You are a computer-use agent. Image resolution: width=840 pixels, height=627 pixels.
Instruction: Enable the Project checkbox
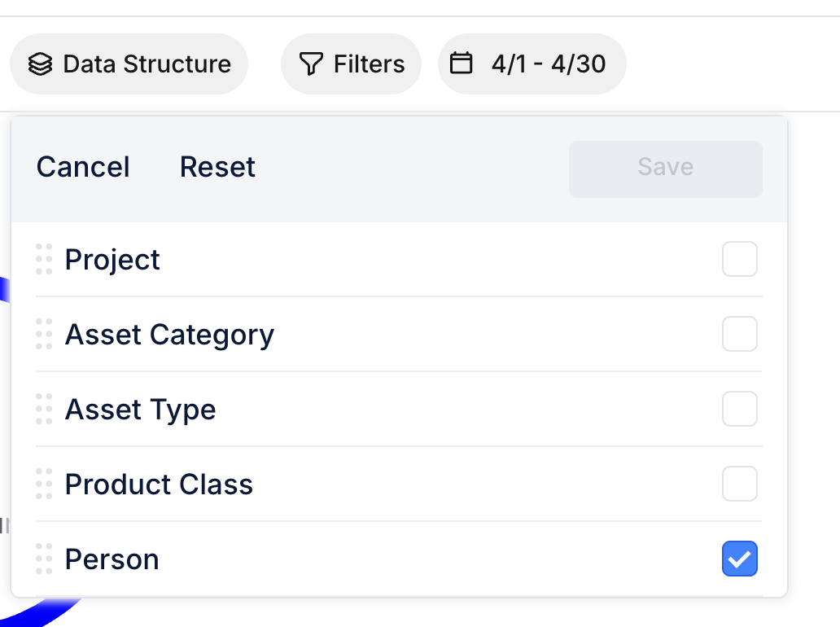pos(739,259)
